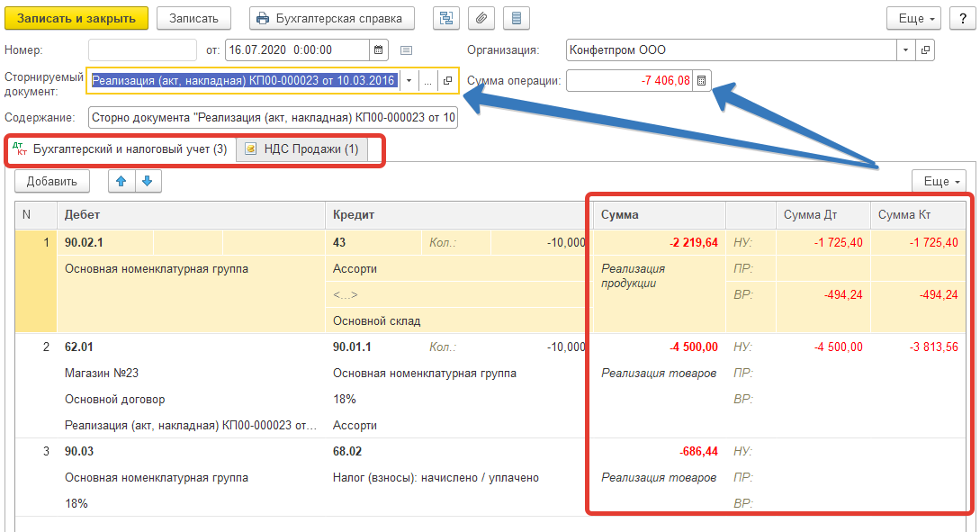Focus the 'Номер' input field

(142, 50)
